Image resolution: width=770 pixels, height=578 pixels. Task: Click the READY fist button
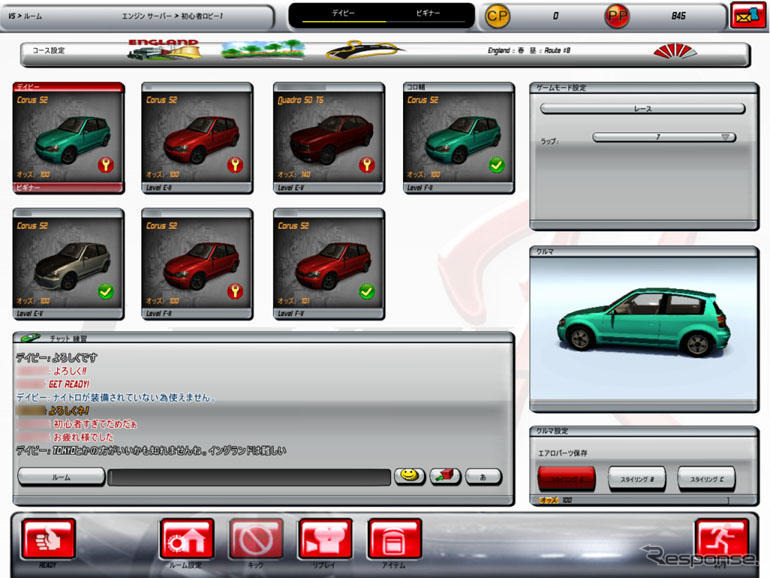(x=48, y=539)
